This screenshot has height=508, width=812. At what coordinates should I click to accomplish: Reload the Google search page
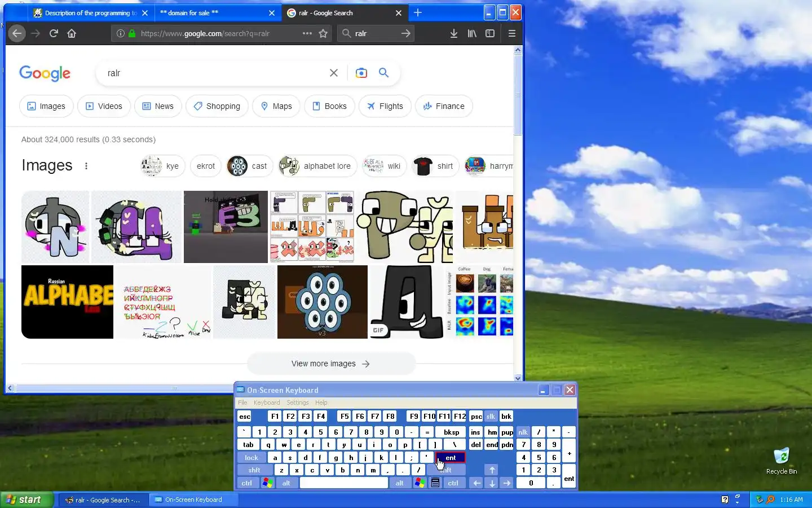click(x=54, y=33)
